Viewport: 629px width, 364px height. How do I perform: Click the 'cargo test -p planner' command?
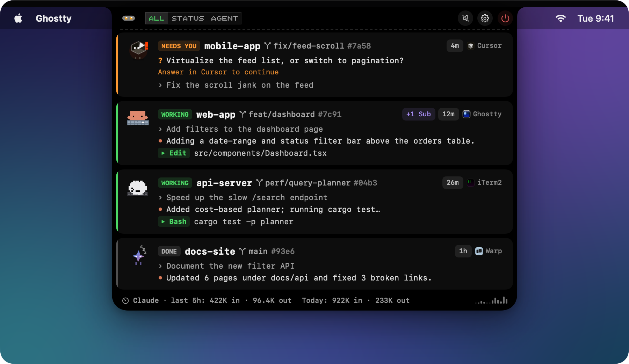(x=244, y=221)
